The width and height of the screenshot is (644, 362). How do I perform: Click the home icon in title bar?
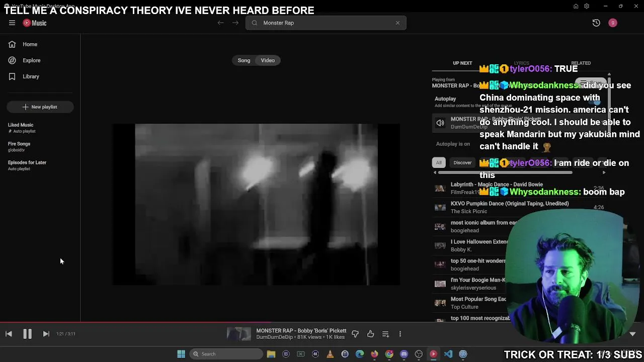(576, 6)
